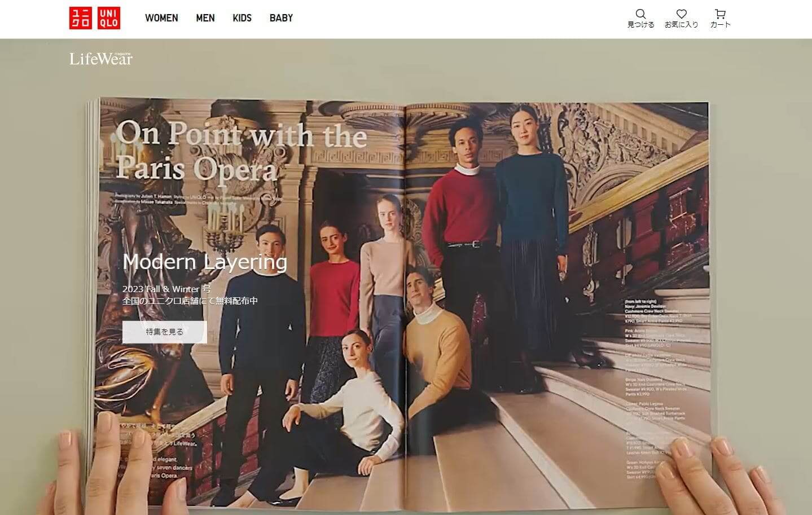Click the 見つける text label
The image size is (812, 515).
641,25
